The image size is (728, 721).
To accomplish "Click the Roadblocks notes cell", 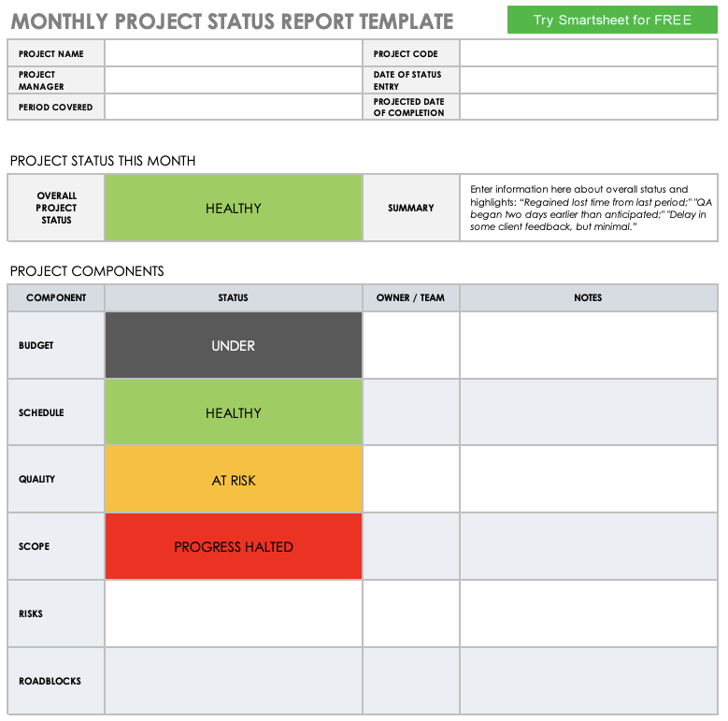I will point(589,681).
